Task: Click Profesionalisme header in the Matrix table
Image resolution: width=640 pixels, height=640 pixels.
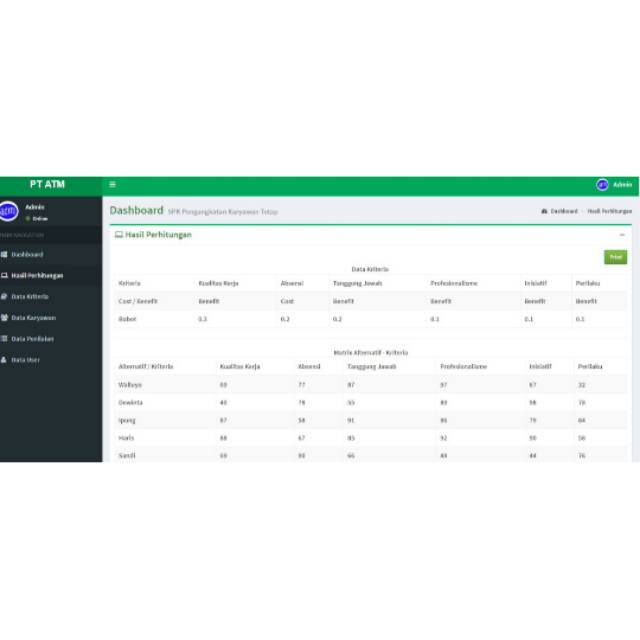Action: pos(463,367)
